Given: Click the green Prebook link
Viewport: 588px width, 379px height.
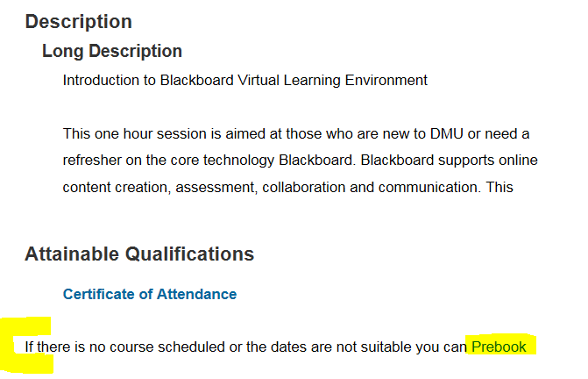Looking at the screenshot, I should point(499,347).
